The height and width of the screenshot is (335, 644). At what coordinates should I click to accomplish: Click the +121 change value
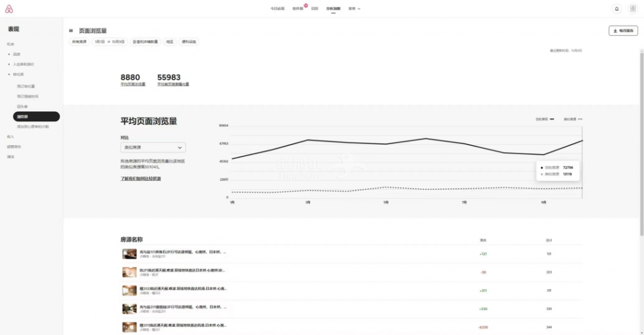click(483, 254)
